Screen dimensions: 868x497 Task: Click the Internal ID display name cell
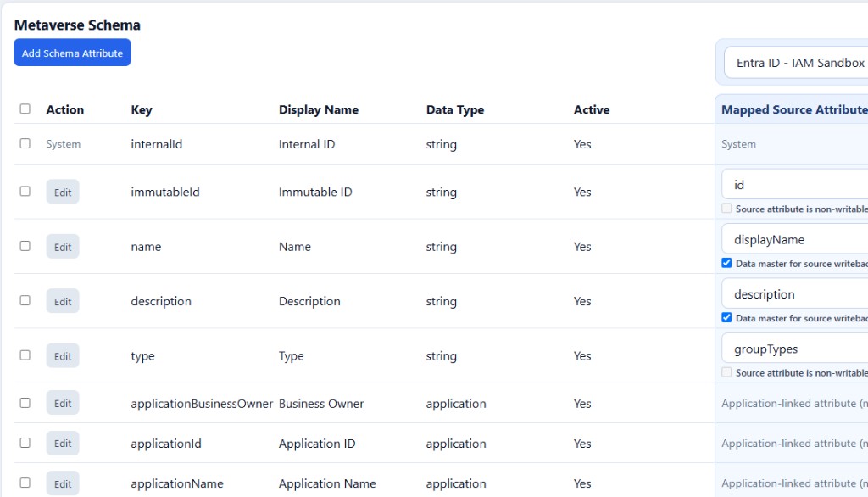pyautogui.click(x=307, y=144)
